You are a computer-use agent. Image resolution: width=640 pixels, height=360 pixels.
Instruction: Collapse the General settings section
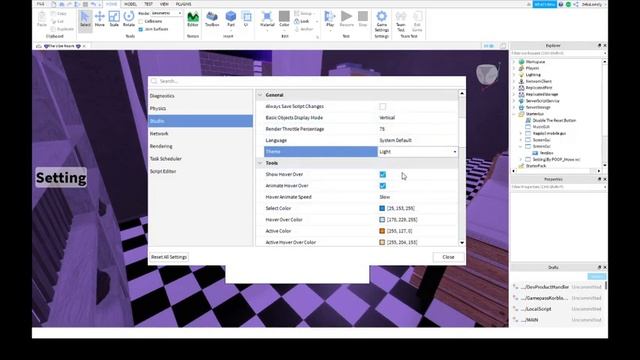(260, 95)
